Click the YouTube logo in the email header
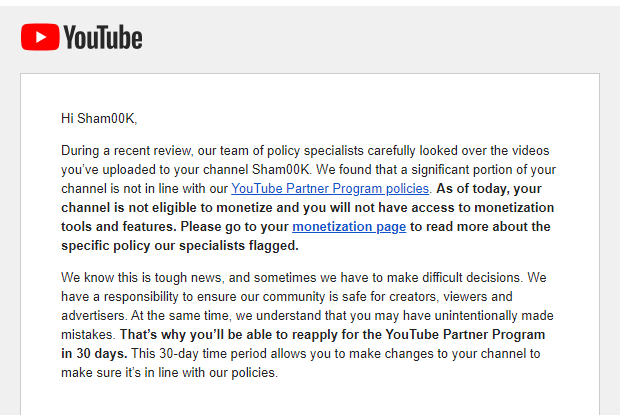Viewport: 620px width, 415px height. [82, 37]
